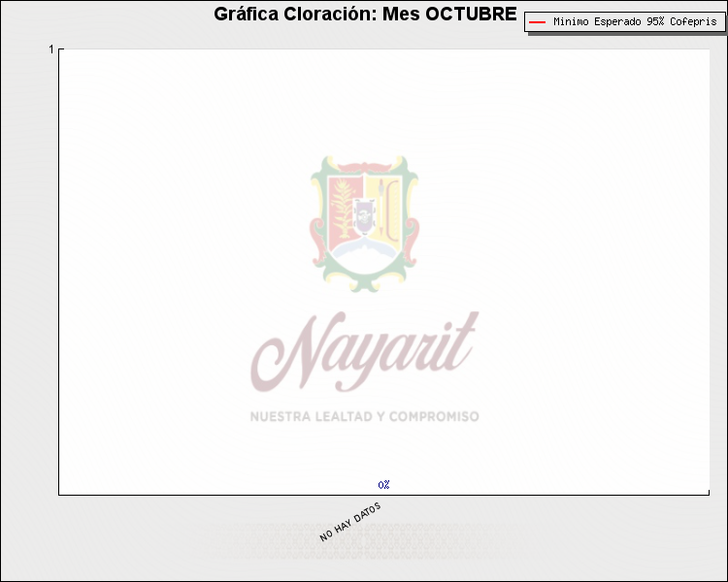Screen dimensions: 728x582
Task: Select the NO HAY DATOS axis label
Action: 350,522
